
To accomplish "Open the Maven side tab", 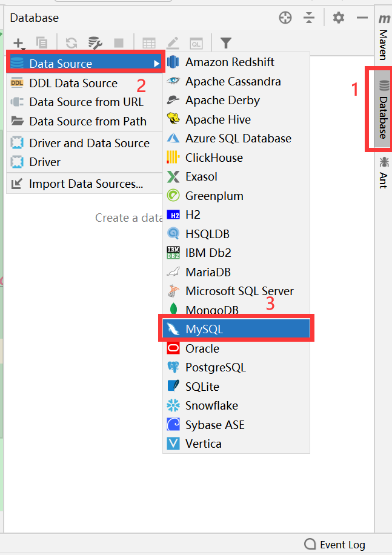I will 384,37.
